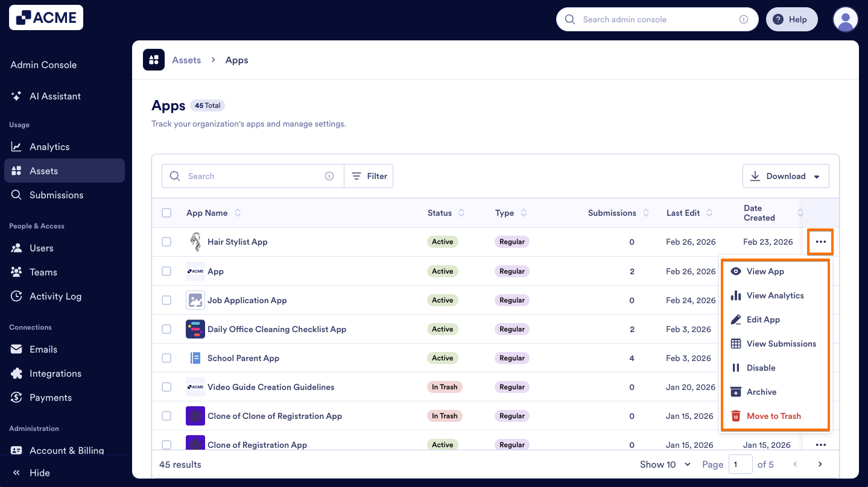Click the Assets breadcrumb link
This screenshot has height=487, width=868.
click(x=186, y=60)
